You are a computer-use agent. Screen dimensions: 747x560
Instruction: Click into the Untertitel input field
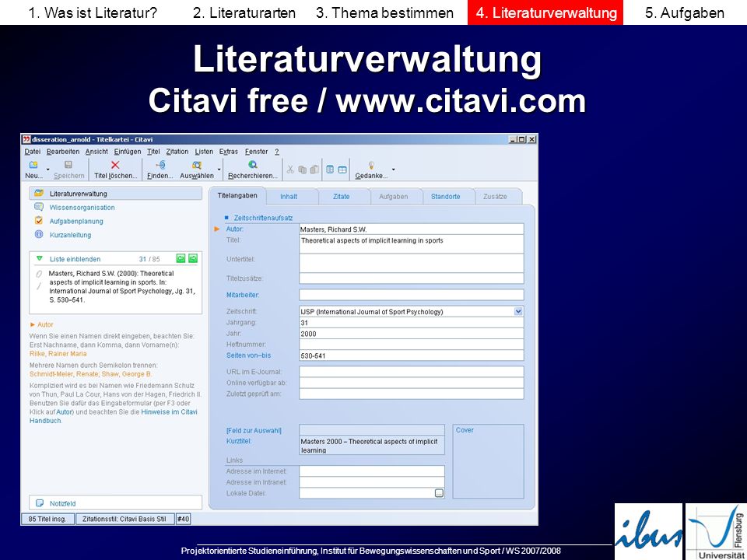(411, 263)
